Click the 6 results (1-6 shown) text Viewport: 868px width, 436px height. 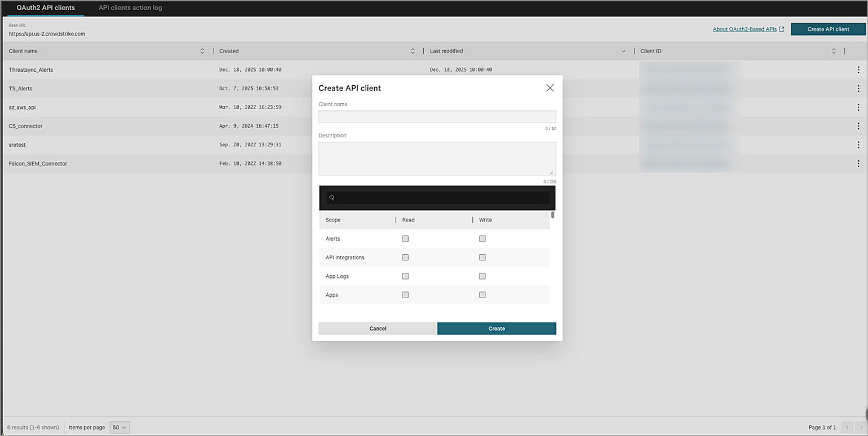(33, 428)
